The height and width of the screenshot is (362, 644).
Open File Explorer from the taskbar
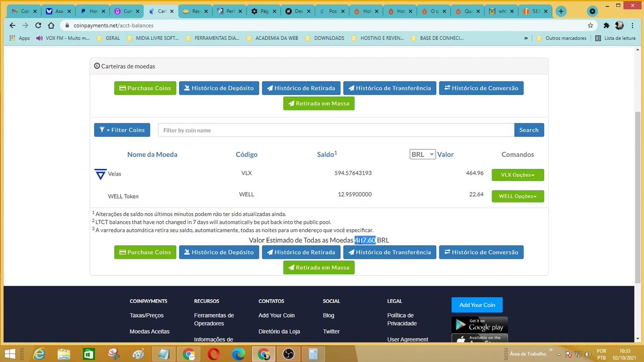(x=64, y=354)
